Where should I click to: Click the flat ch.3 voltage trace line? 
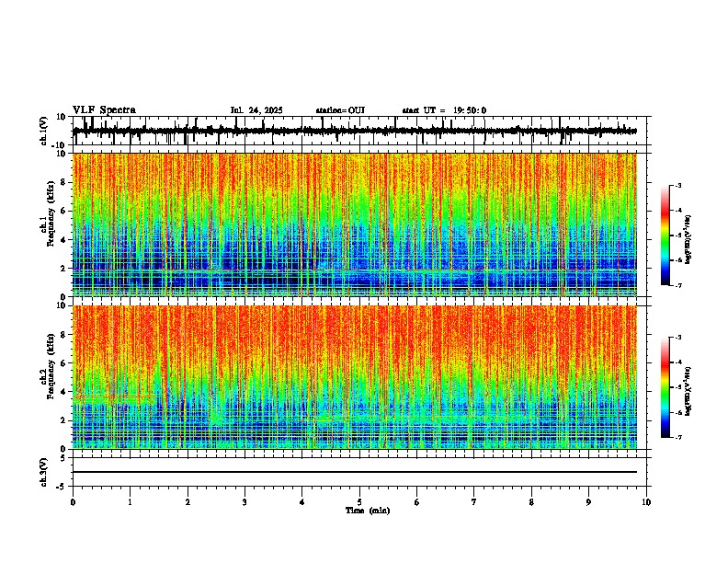click(x=354, y=472)
